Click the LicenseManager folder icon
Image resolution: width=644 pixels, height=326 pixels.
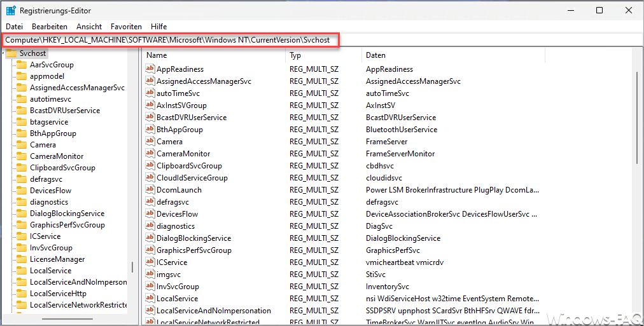22,259
